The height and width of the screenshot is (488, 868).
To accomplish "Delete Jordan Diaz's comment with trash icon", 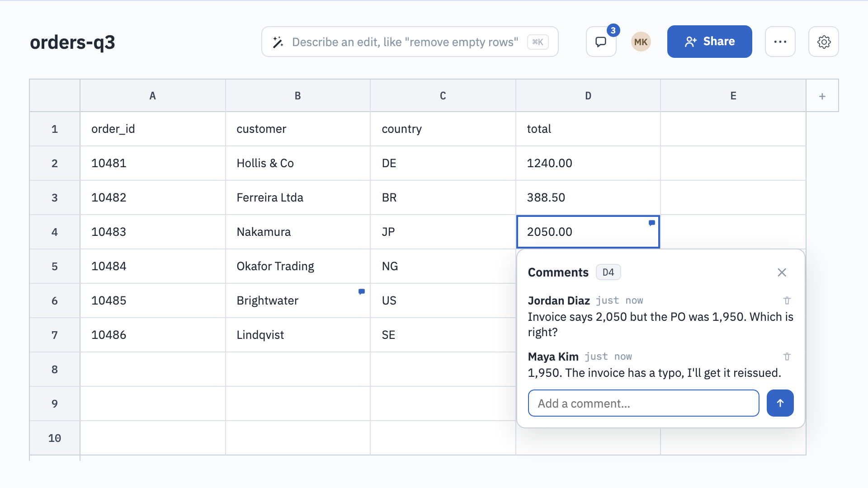I will coord(787,300).
